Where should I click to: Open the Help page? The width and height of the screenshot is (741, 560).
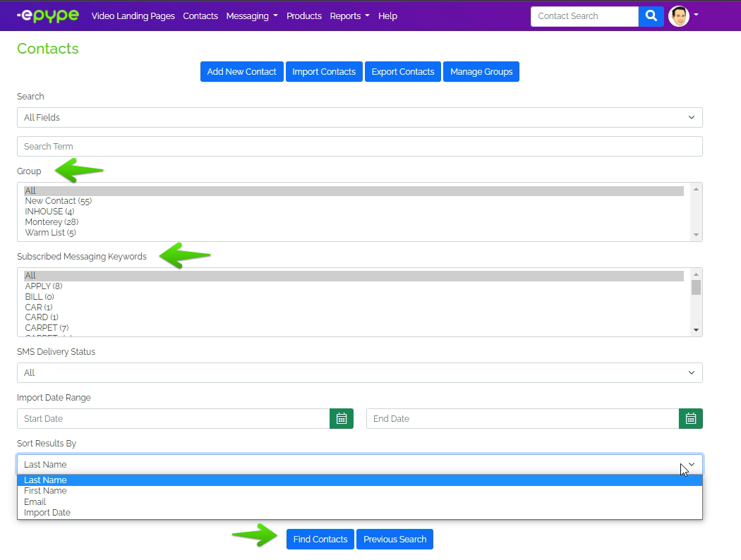tap(387, 16)
